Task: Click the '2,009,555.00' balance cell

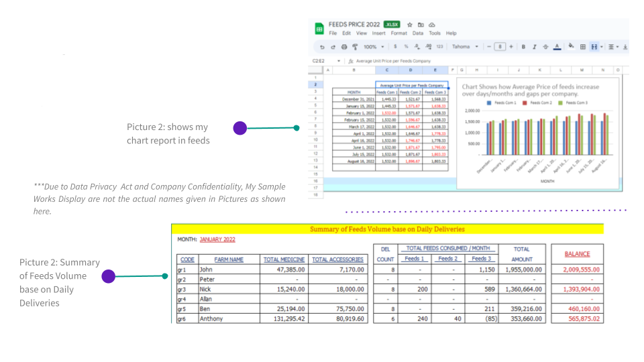Action: 577,269
